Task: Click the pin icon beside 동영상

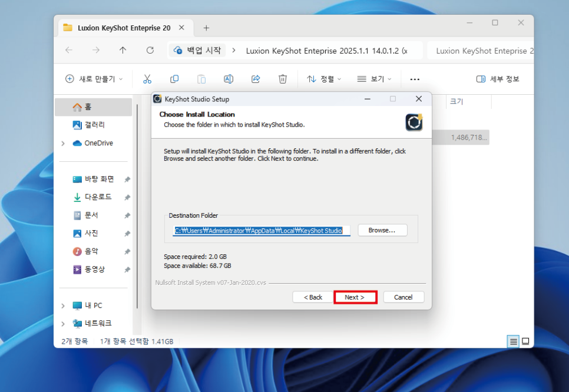Action: pyautogui.click(x=127, y=270)
